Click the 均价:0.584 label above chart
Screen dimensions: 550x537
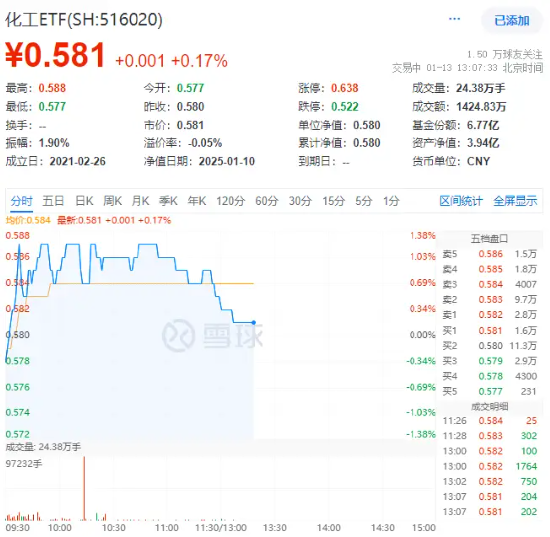28,220
